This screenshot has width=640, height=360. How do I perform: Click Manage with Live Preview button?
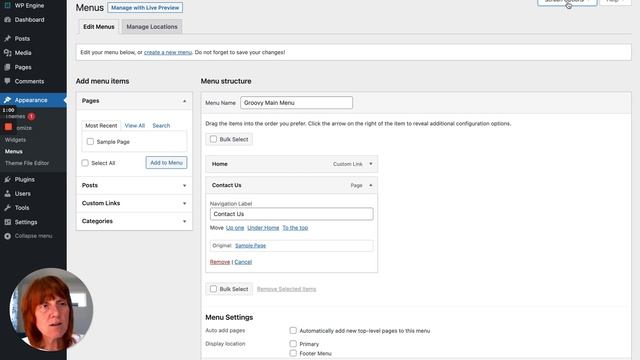click(x=145, y=7)
